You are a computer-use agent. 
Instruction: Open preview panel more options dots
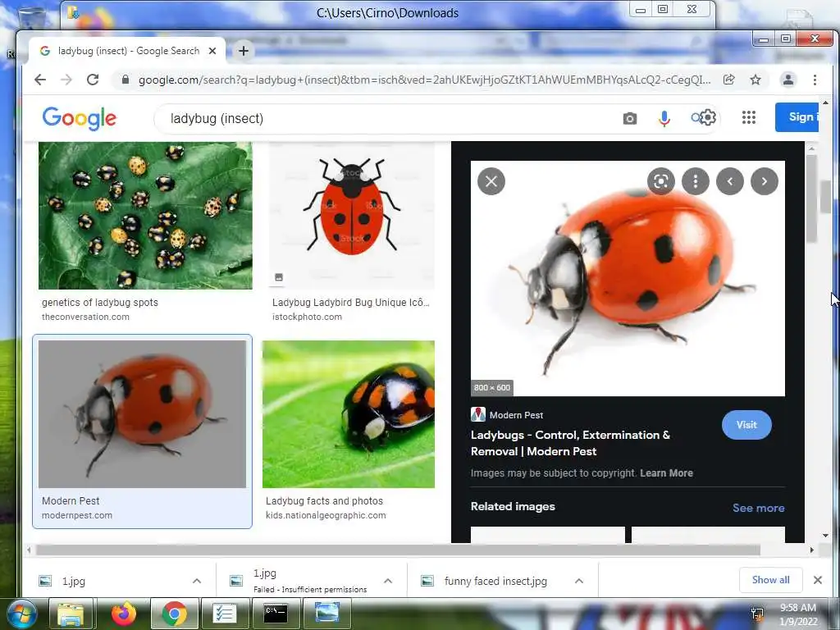696,181
